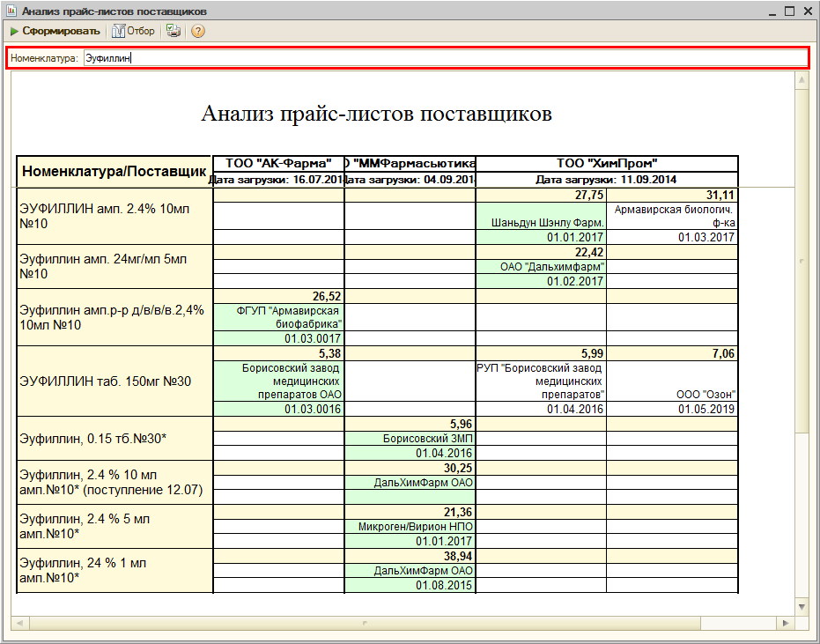
Task: Click the vertical scrollbar up arrow
Action: pyautogui.click(x=802, y=80)
